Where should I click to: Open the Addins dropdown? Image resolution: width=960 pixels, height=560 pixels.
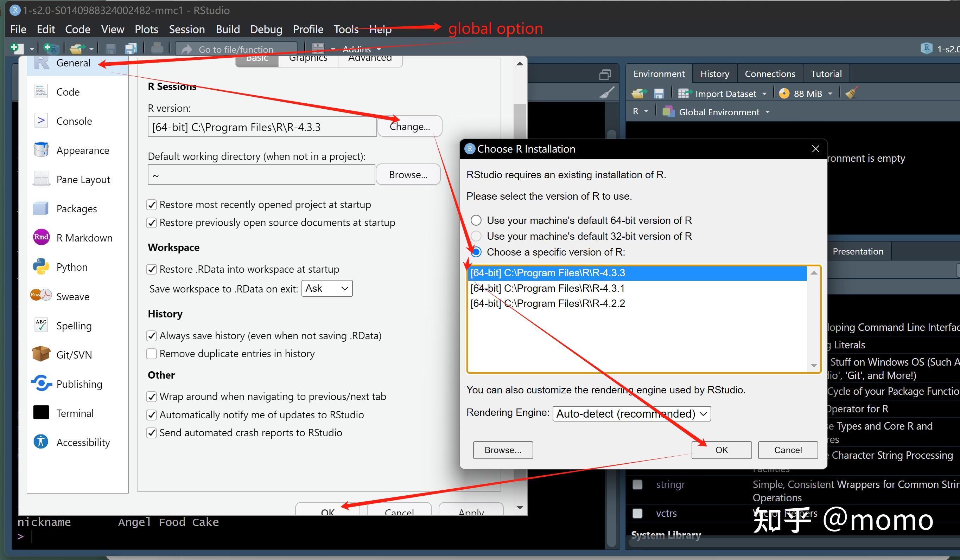click(x=361, y=49)
